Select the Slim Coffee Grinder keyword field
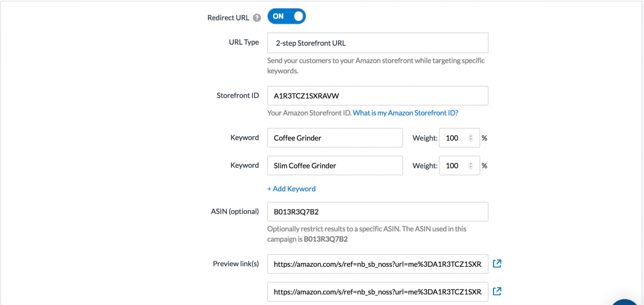This screenshot has width=644, height=305. 335,165
